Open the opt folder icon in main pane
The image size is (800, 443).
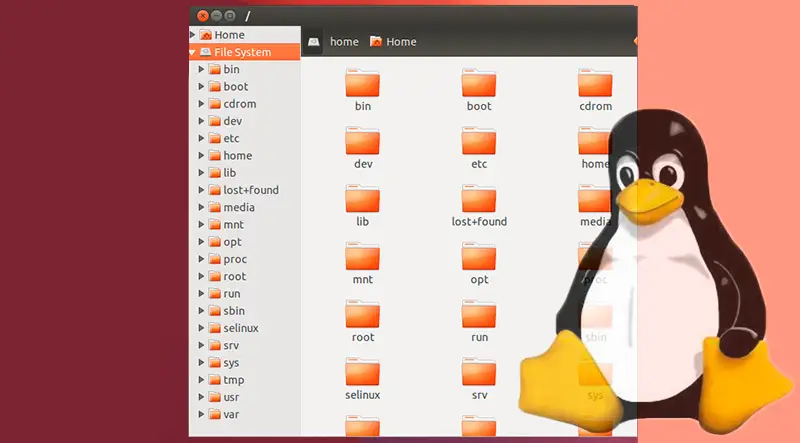tap(479, 256)
